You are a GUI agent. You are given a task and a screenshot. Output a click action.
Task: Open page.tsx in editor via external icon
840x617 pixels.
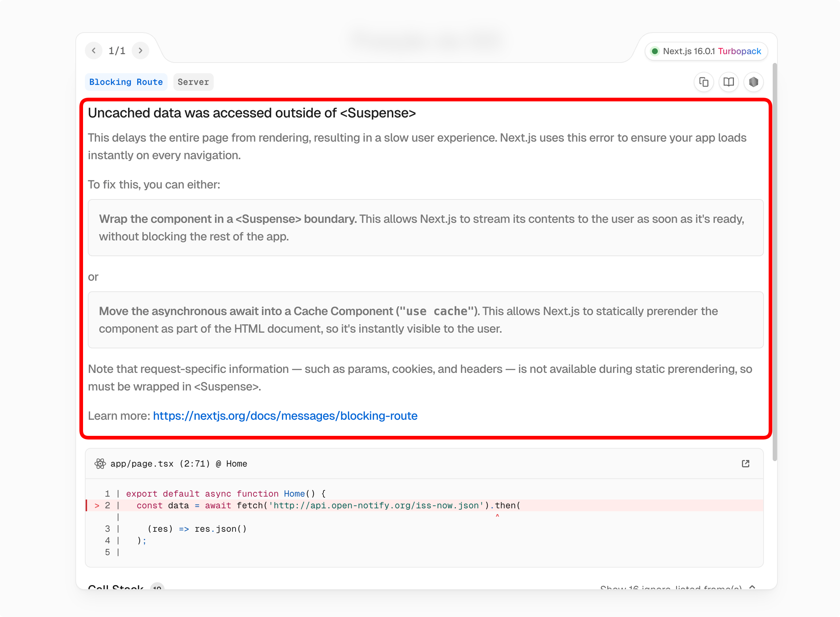(x=745, y=464)
